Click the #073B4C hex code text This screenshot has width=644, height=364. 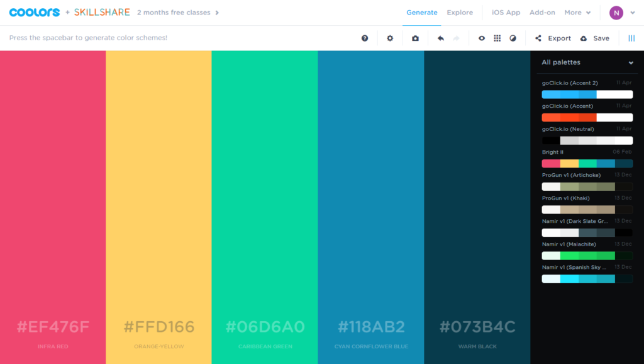click(477, 327)
